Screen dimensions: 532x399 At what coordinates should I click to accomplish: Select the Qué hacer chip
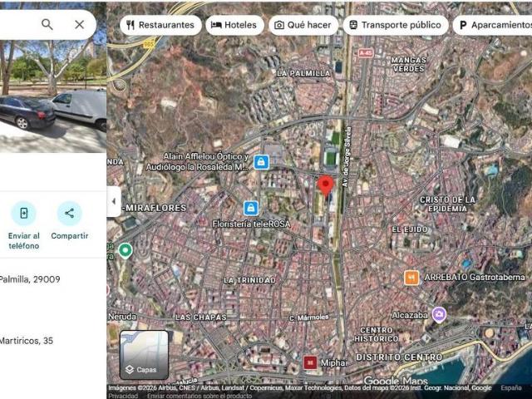tap(303, 25)
